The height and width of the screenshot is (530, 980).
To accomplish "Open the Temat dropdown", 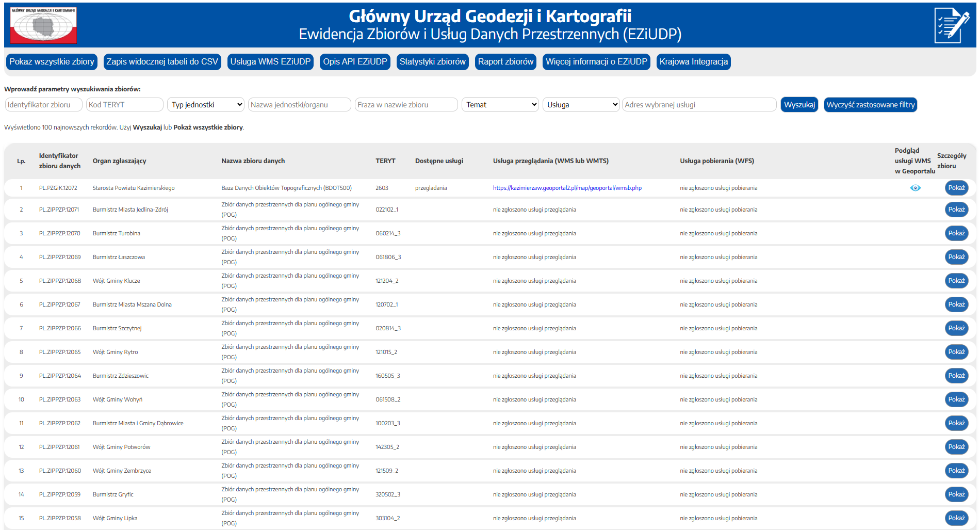I will 500,105.
